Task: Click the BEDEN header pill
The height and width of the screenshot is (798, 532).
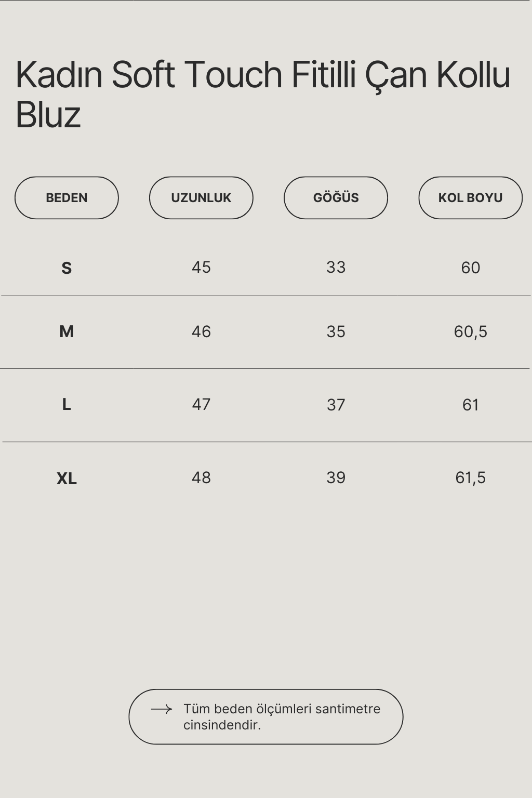Action: point(66,198)
